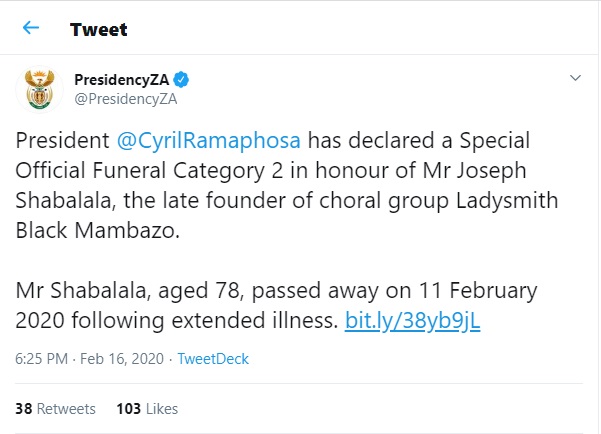The width and height of the screenshot is (601, 434).
Task: Click the number 103 before Likes
Action: pos(128,408)
